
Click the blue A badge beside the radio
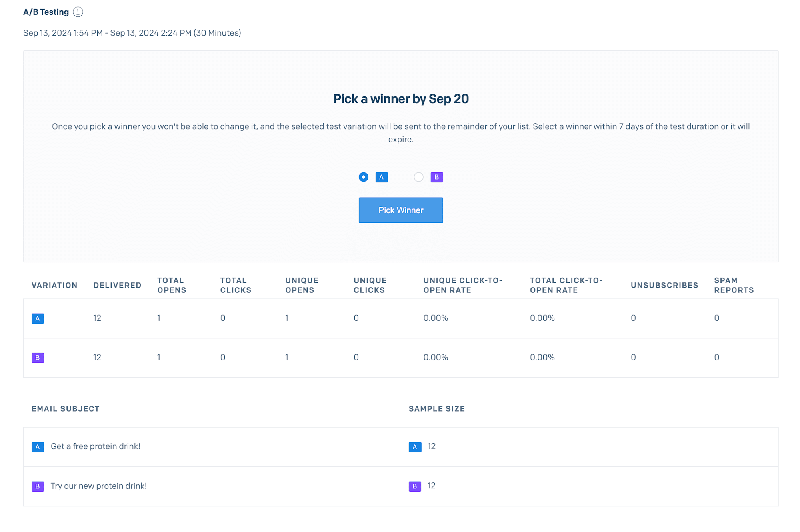pos(382,177)
